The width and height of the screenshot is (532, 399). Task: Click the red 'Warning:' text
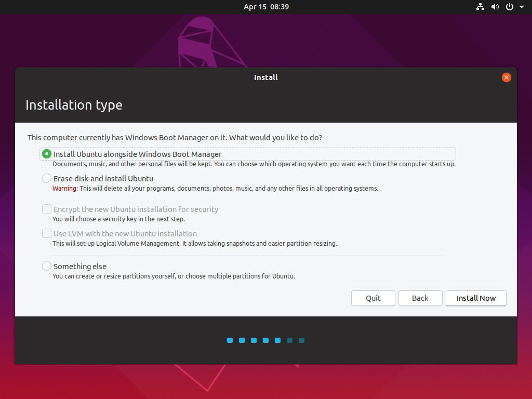coord(65,189)
